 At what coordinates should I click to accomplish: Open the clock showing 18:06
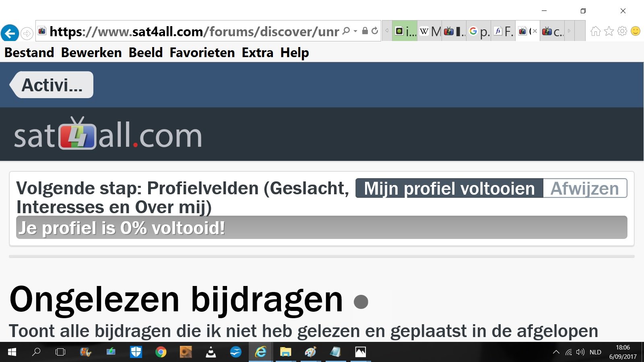pyautogui.click(x=623, y=352)
